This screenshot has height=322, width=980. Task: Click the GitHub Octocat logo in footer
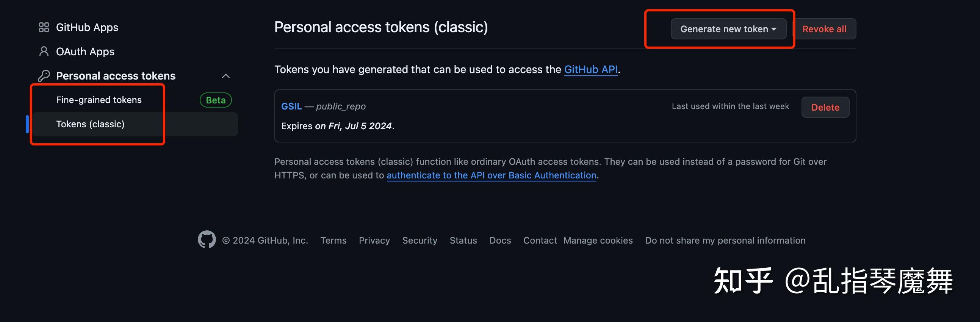(x=207, y=240)
